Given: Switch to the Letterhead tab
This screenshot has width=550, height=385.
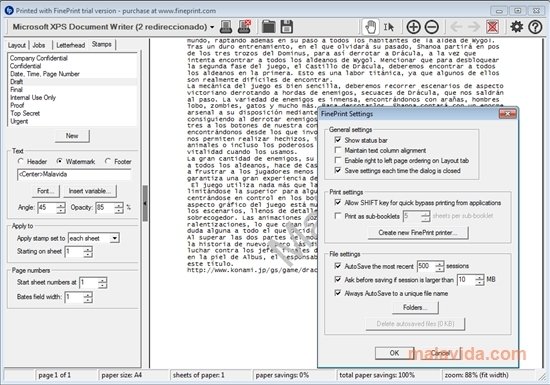Looking at the screenshot, I should 71,45.
